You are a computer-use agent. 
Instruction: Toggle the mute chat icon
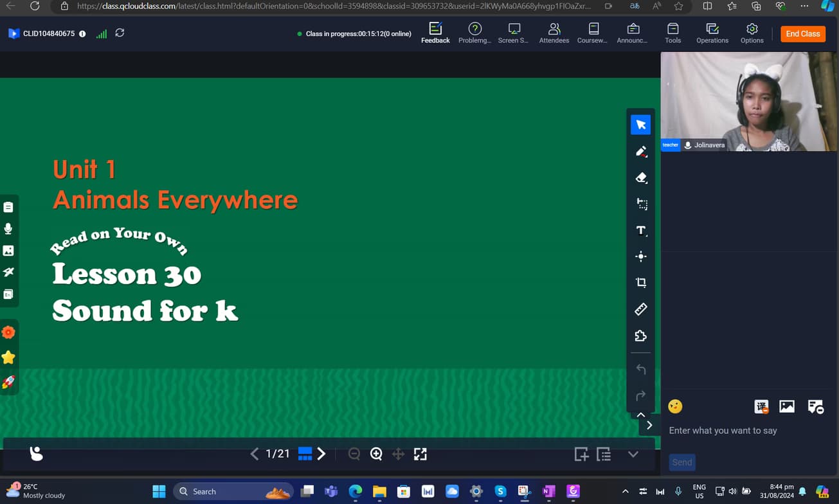point(815,406)
